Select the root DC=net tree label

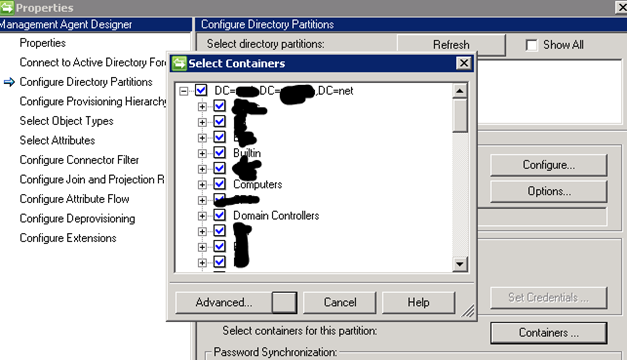284,91
